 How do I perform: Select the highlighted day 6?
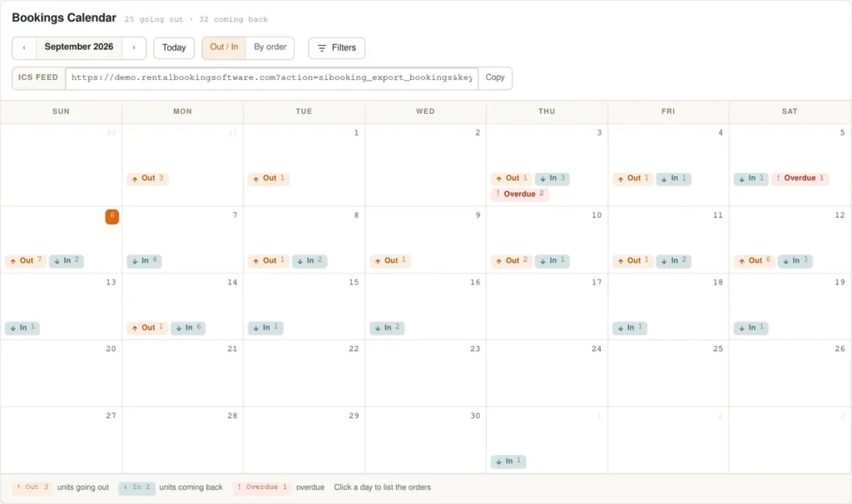pyautogui.click(x=112, y=216)
